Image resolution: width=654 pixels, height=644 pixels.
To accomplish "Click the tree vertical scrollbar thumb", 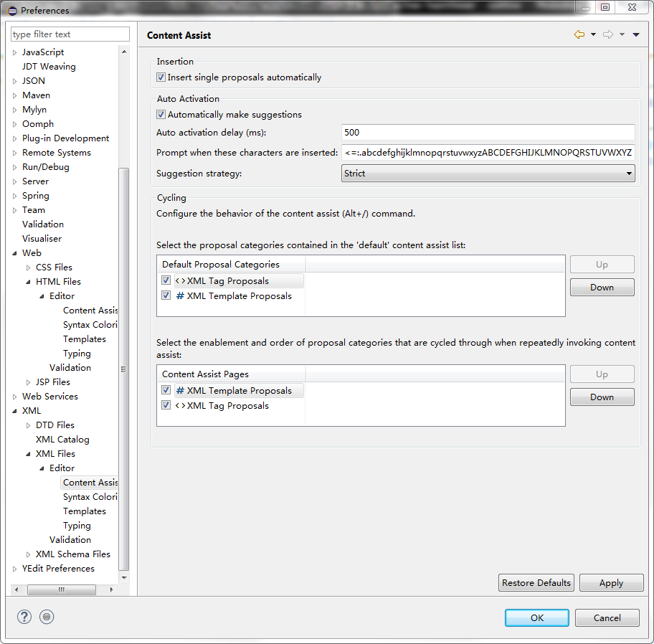I will click(123, 369).
